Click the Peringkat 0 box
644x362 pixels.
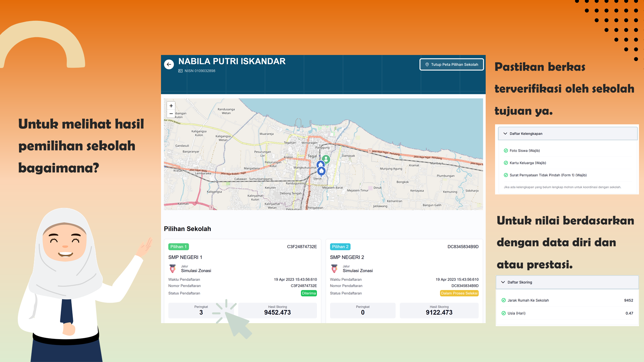pyautogui.click(x=363, y=310)
